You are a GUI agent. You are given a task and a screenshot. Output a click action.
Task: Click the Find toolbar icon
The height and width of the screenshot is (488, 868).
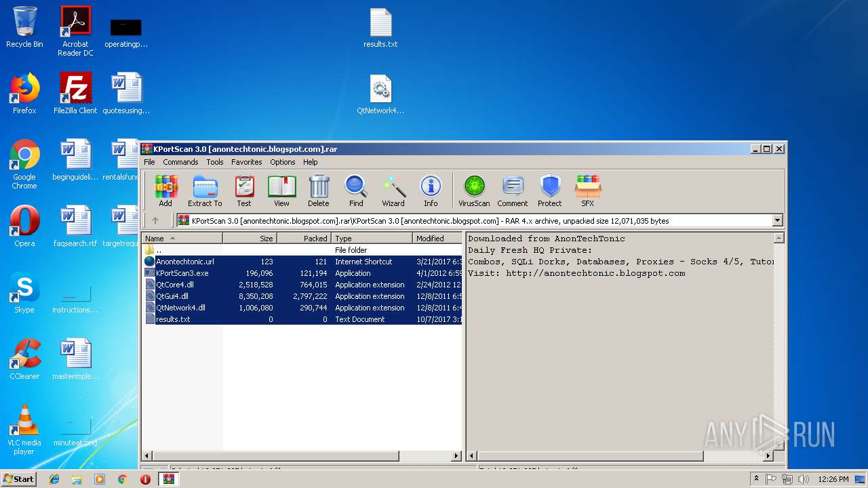[x=356, y=190]
